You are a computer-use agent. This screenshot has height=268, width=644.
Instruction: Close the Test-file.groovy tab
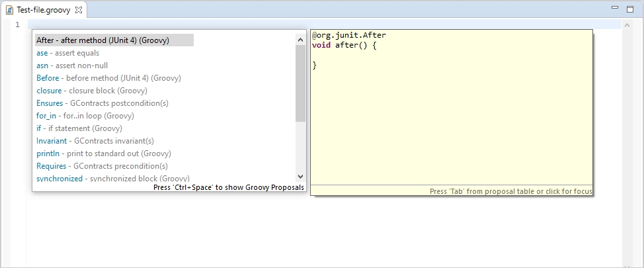point(79,10)
